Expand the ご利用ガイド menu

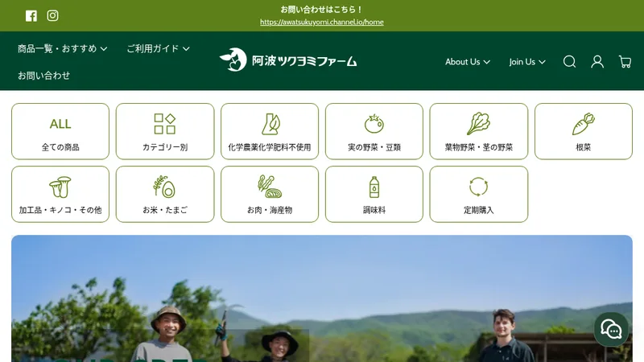tap(158, 48)
